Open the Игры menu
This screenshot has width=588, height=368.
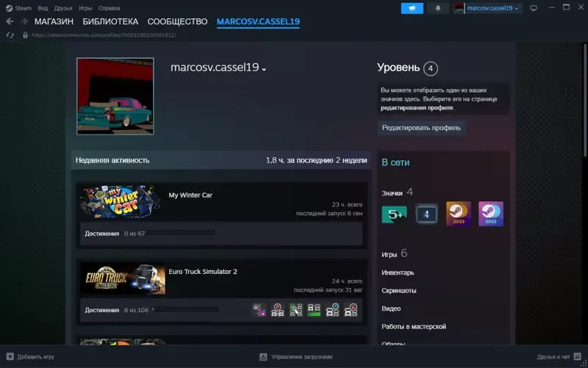(85, 8)
